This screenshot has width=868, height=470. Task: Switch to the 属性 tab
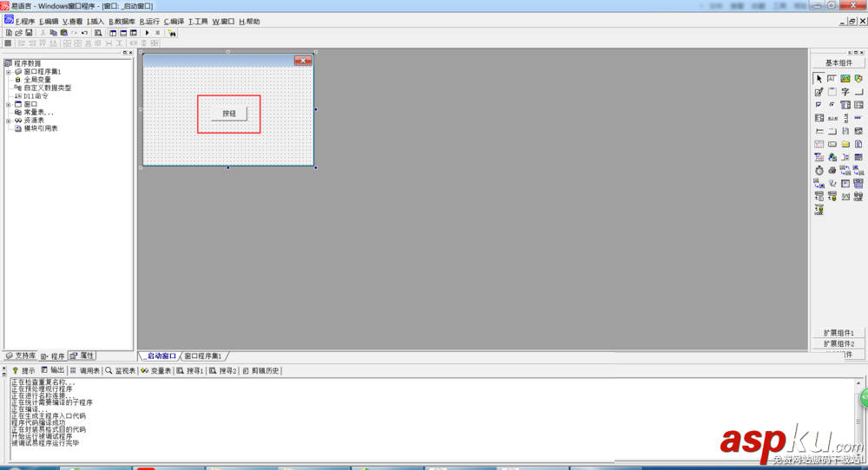[82, 356]
